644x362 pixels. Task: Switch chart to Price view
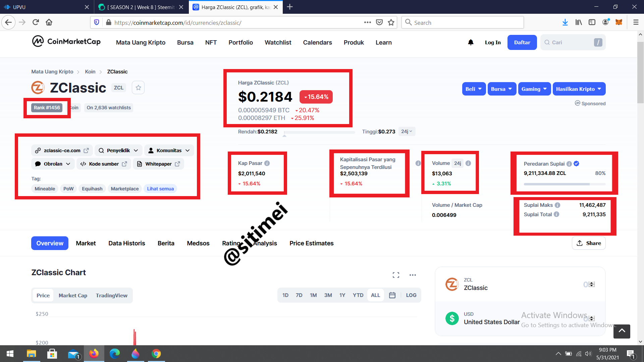(43, 295)
